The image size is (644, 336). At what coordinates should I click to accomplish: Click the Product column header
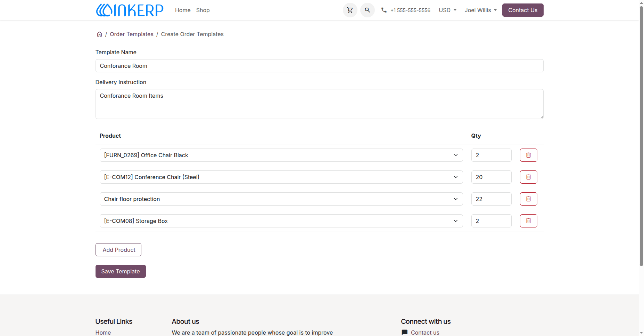click(x=110, y=136)
